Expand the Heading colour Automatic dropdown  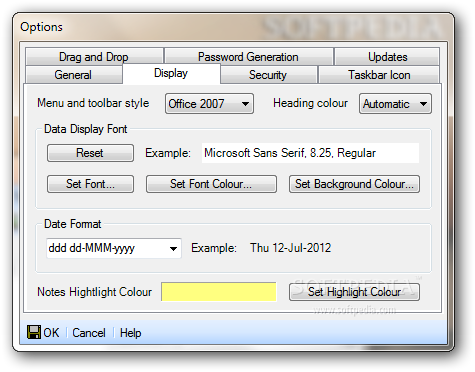tap(395, 104)
